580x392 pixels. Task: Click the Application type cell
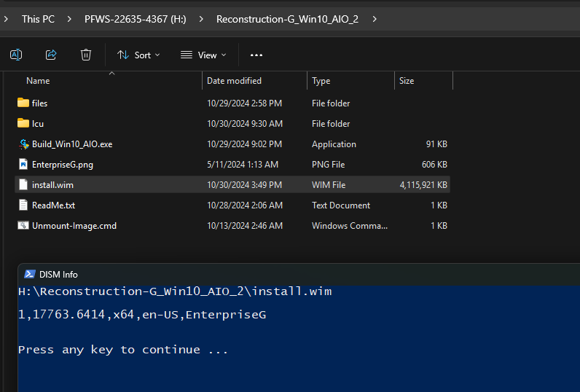tap(334, 144)
